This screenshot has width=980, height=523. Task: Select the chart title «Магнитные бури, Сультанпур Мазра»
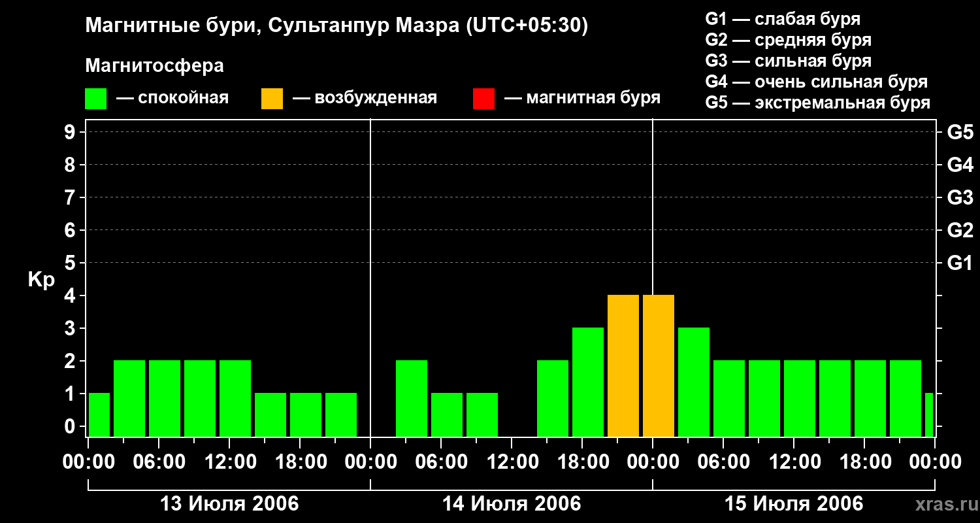(271, 26)
